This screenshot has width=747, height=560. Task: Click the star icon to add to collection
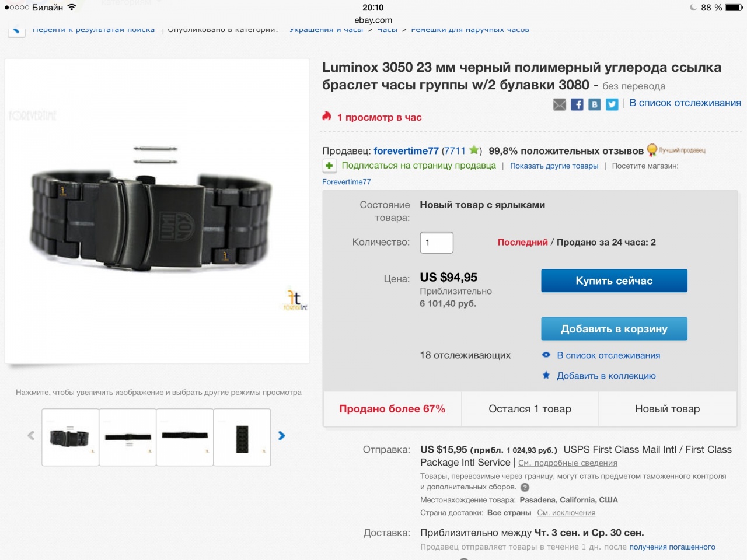pyautogui.click(x=546, y=375)
